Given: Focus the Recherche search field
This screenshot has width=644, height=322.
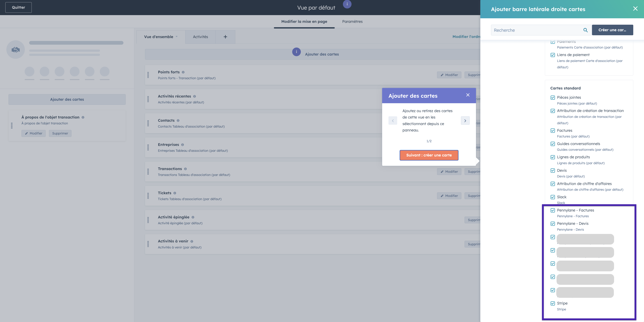Looking at the screenshot, I should point(535,30).
